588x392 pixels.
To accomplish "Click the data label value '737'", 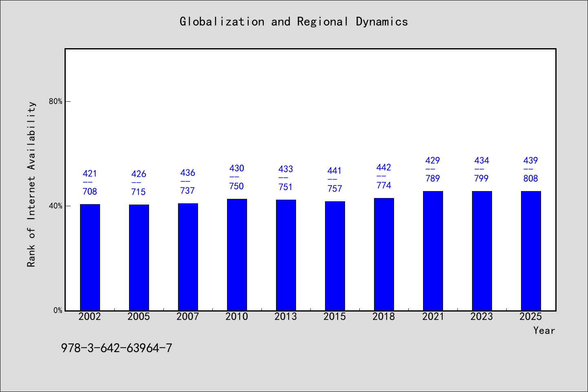I will coord(188,191).
